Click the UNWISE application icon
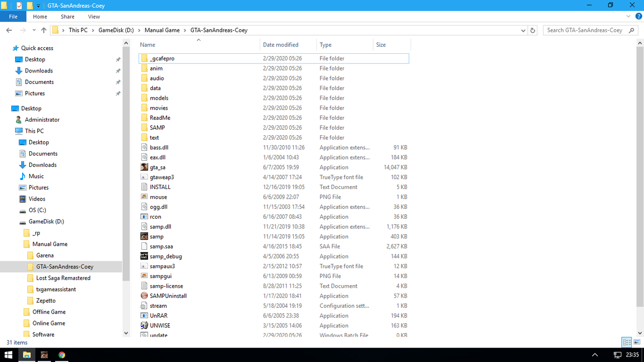 coord(144,326)
